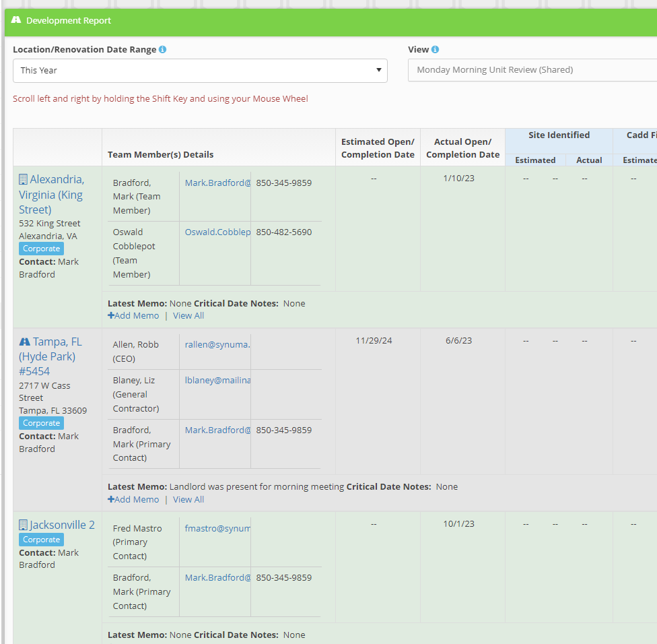The image size is (657, 644).
Task: Click the Landlord was present memo text
Action: [x=257, y=487]
